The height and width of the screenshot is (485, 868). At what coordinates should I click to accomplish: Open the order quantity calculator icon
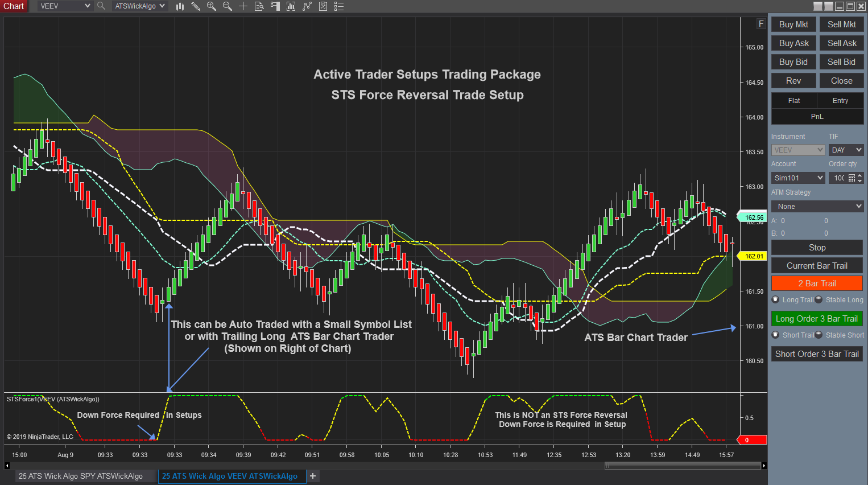(852, 178)
